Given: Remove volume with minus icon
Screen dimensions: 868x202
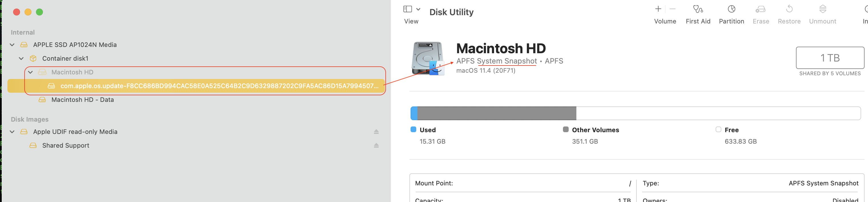Looking at the screenshot, I should (x=672, y=9).
